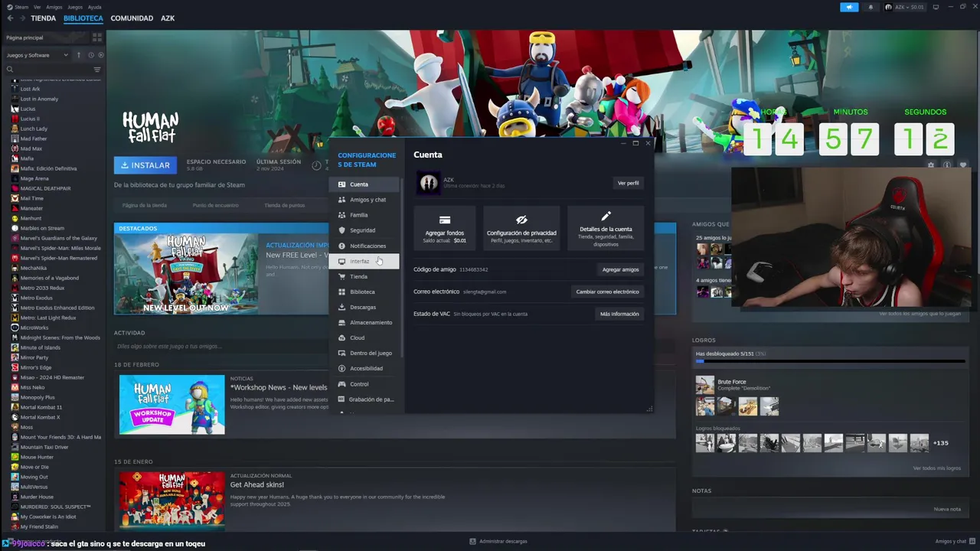Viewport: 980px width, 551px height.
Task: Open Configuración de privacidad tile
Action: [x=521, y=227]
